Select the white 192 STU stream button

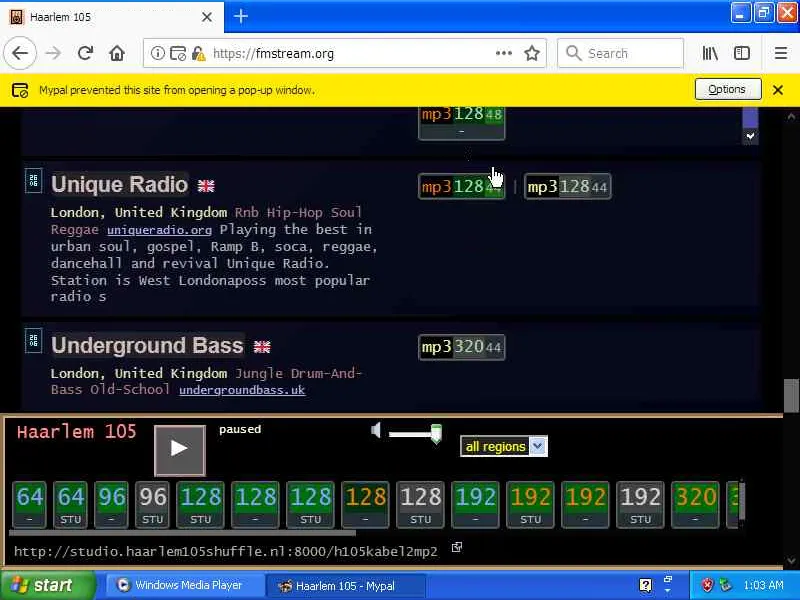click(640, 505)
